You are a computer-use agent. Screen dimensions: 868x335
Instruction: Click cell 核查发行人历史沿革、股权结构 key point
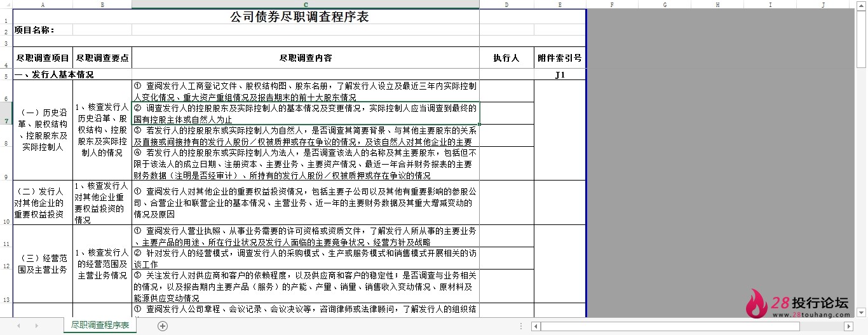pyautogui.click(x=102, y=130)
